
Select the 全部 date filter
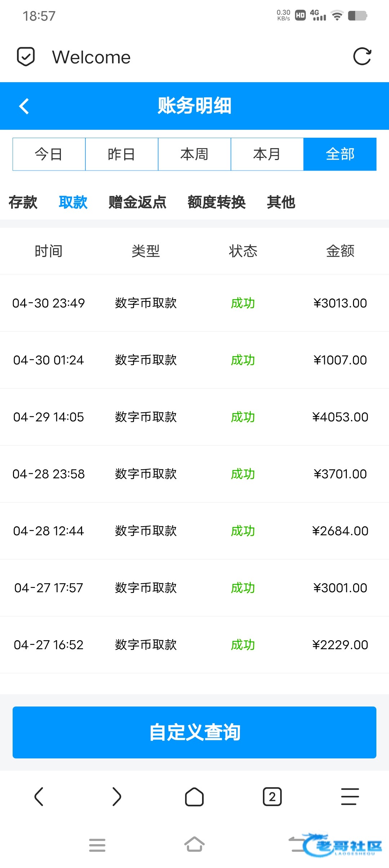click(340, 154)
